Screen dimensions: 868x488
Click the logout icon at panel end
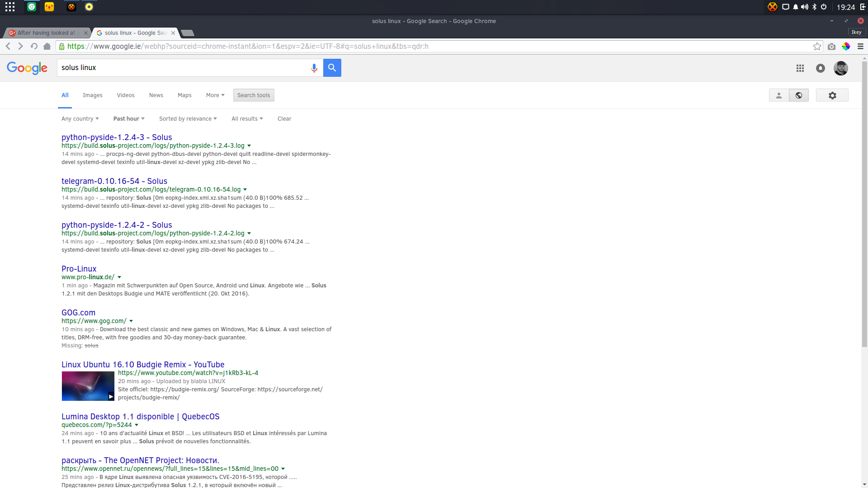[863, 7]
